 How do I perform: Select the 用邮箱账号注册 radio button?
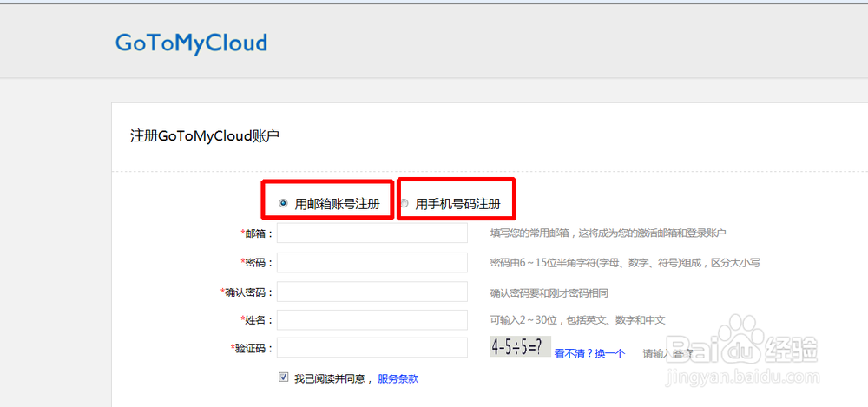click(x=284, y=204)
